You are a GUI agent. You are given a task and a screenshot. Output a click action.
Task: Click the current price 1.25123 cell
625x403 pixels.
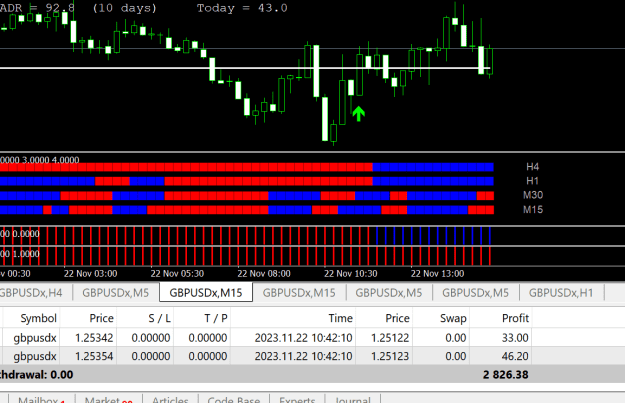390,356
